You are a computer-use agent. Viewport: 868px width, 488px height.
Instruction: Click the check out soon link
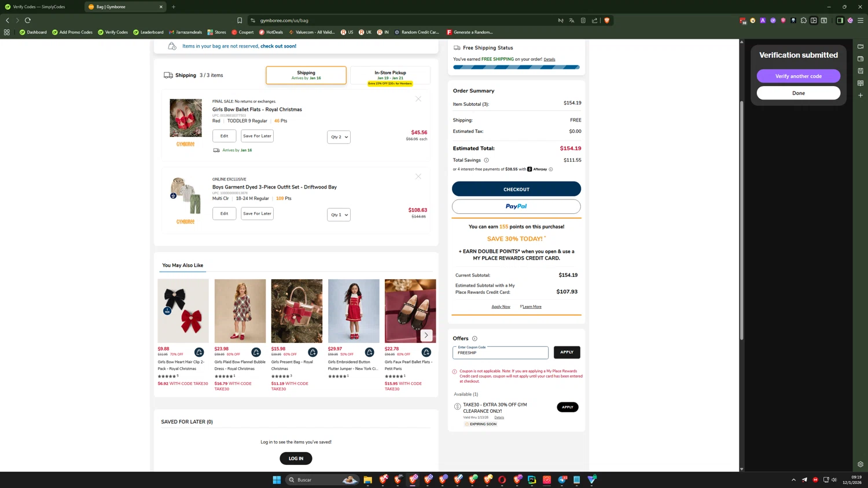278,46
